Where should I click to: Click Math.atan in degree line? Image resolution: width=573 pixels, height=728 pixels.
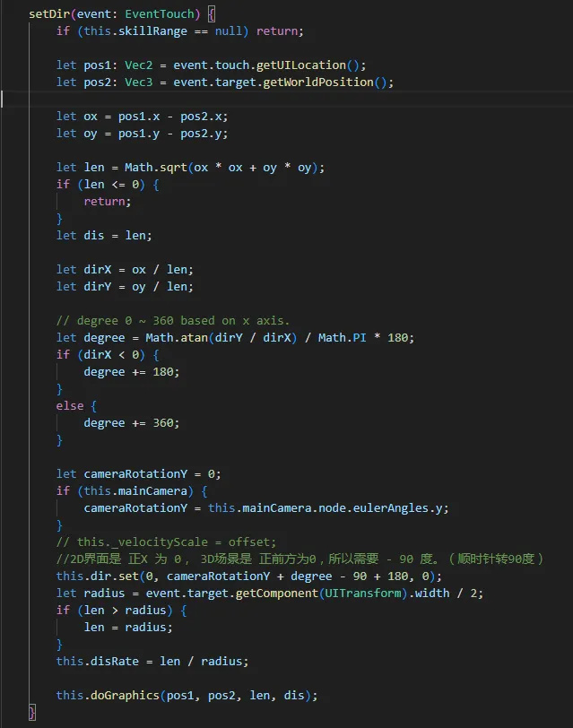point(177,337)
